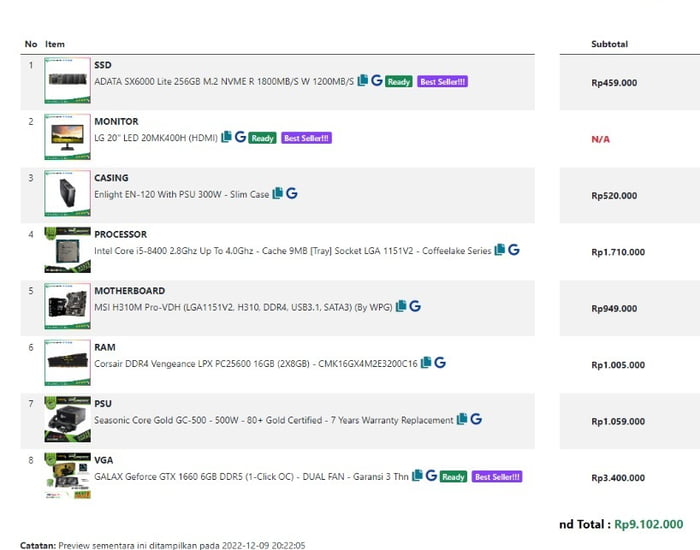
Task: Open the RAM product thumbnail
Action: click(67, 362)
